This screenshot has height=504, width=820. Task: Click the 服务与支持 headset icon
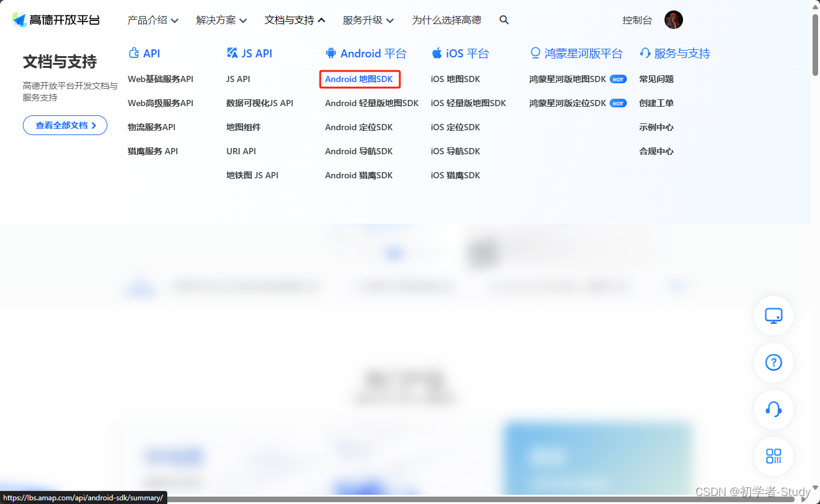coord(645,53)
